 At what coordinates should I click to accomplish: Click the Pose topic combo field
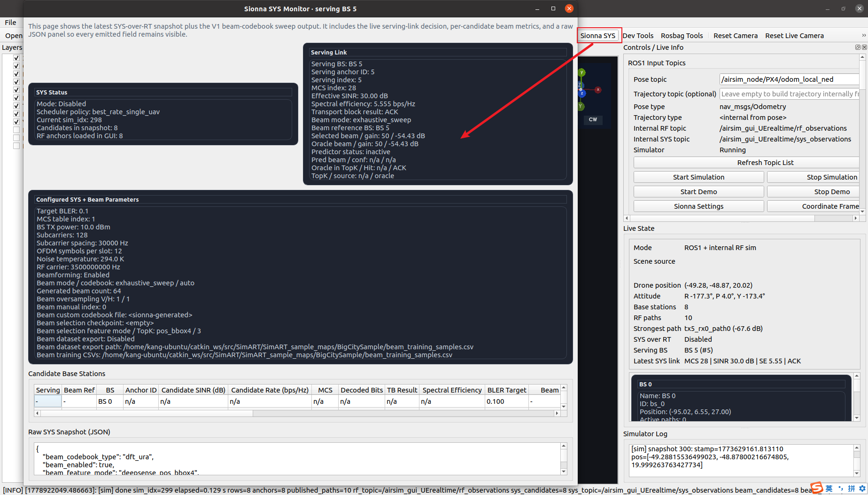tap(790, 79)
